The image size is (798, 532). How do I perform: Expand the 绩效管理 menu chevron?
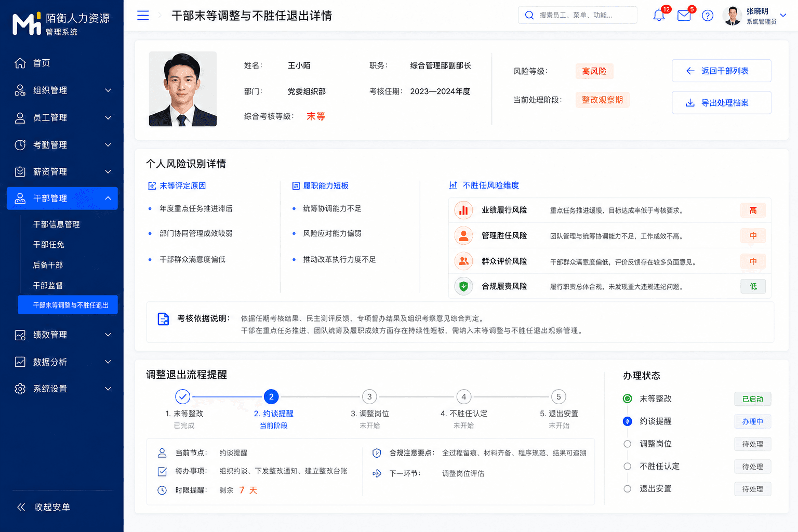(x=108, y=335)
